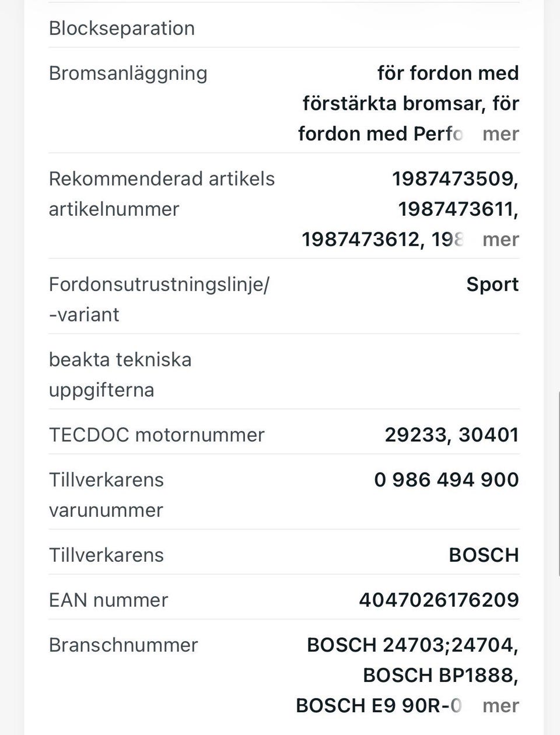Screen dimensions: 560x735
Task: Show more Rekommenderad artikels artikelnummer values
Action: 501,239
